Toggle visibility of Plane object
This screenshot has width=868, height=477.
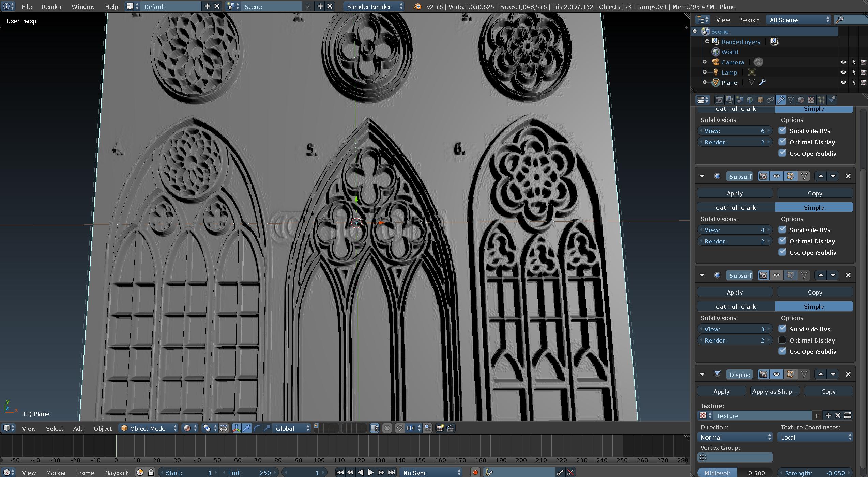click(x=841, y=82)
